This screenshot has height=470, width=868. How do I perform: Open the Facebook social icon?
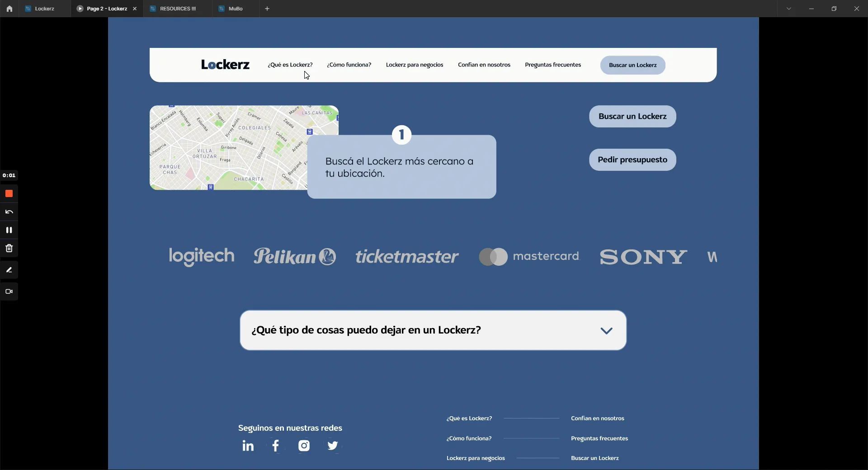tap(276, 446)
